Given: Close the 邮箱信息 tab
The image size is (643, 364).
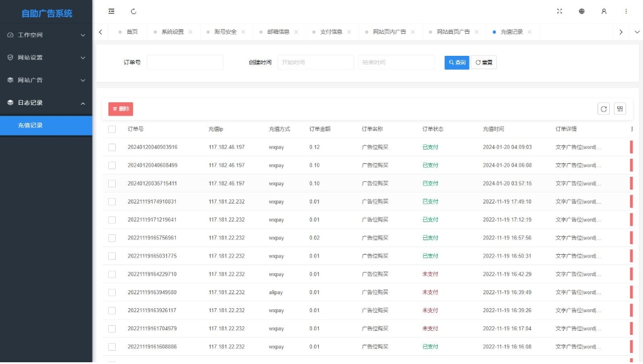Looking at the screenshot, I should tap(296, 32).
